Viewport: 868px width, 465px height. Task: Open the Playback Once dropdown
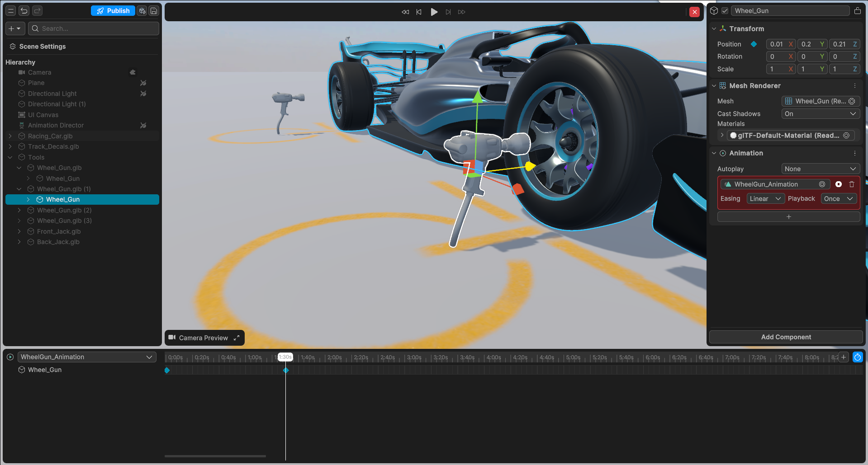[x=839, y=199]
